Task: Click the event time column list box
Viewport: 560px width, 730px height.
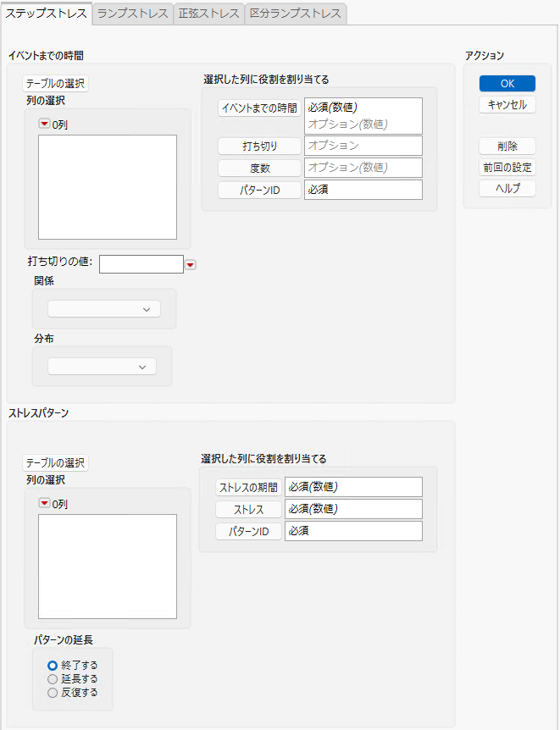Action: tap(108, 187)
